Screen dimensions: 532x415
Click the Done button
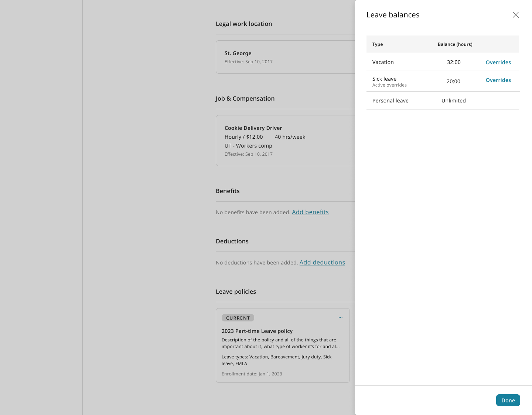pos(508,400)
